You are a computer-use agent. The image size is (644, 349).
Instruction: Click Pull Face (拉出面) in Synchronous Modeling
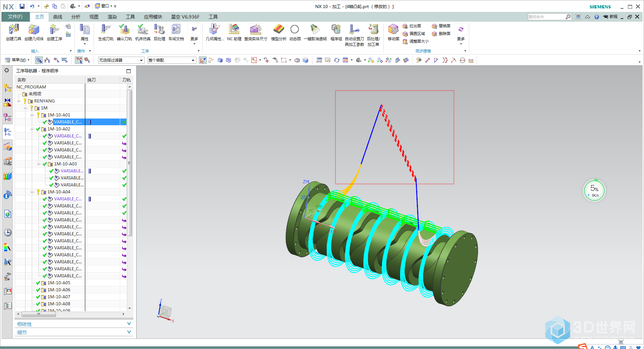click(x=412, y=26)
